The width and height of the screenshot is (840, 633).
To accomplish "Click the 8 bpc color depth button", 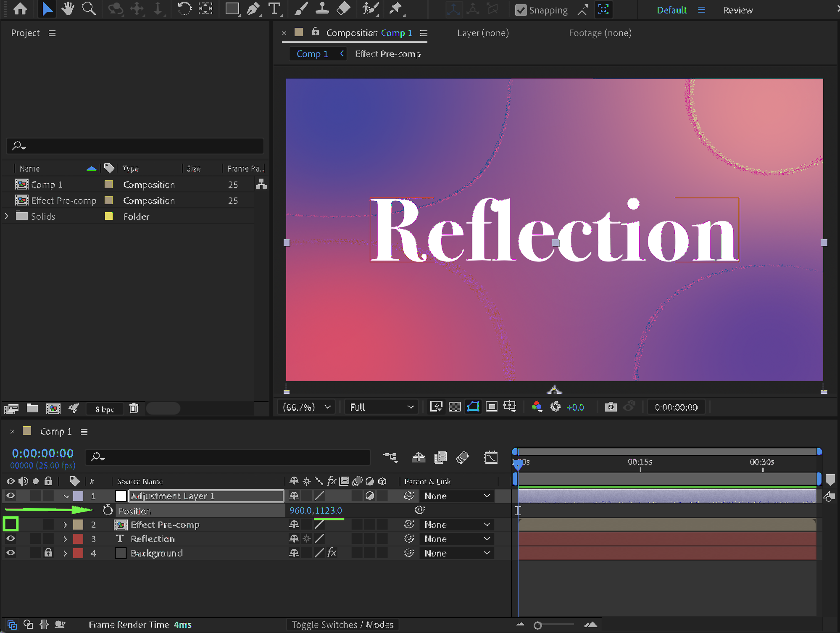I will tap(105, 409).
